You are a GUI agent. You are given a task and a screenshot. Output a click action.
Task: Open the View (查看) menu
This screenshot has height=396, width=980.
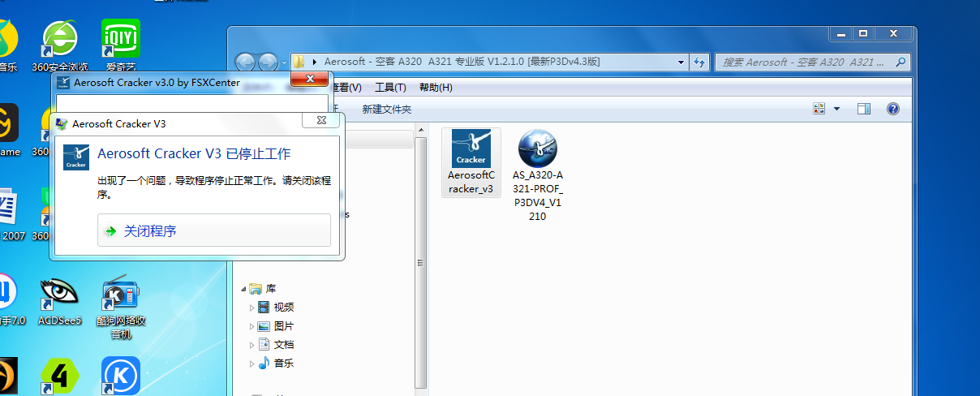347,88
